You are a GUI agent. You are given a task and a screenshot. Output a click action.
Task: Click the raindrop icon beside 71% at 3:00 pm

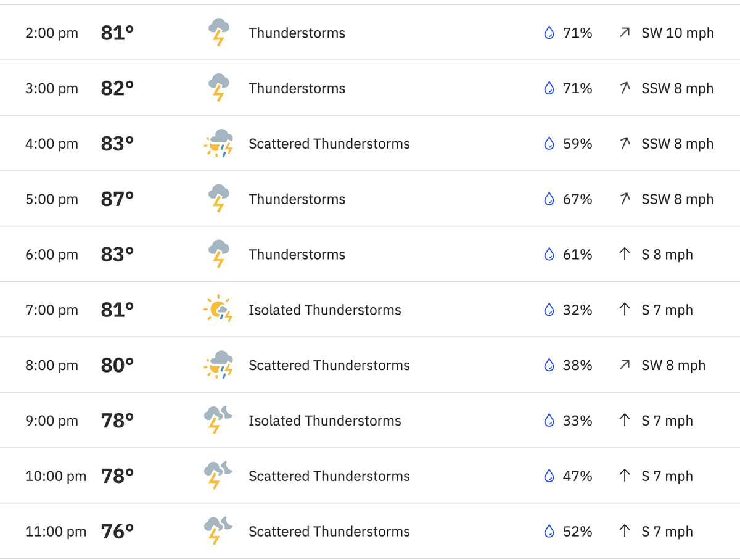(x=549, y=88)
